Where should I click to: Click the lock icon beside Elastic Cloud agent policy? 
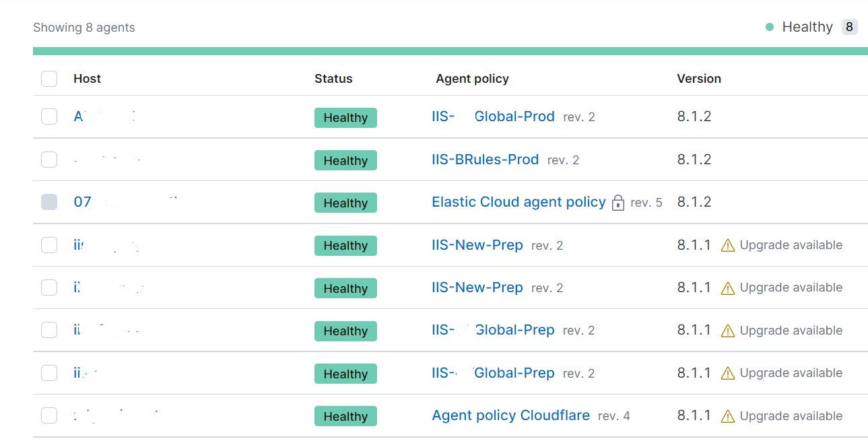point(618,203)
